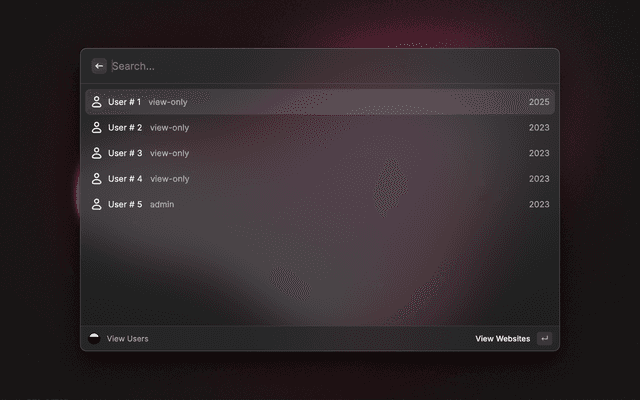Click the return key icon

544,338
